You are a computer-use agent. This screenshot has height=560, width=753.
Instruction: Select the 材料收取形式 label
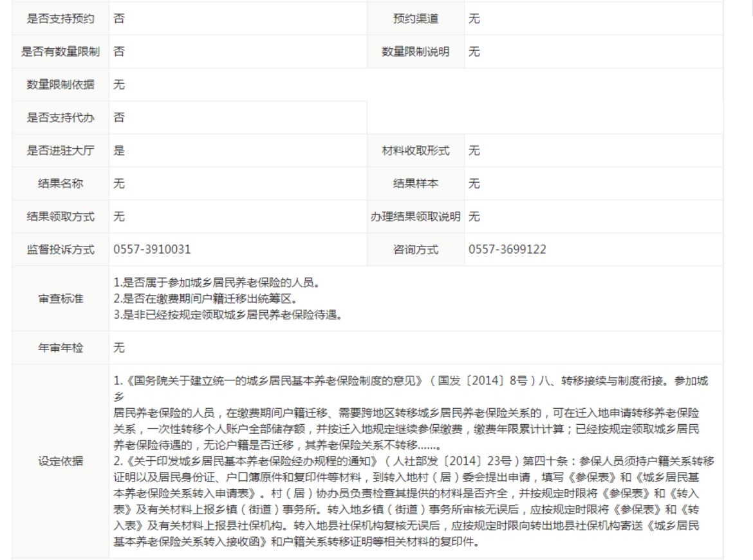(415, 151)
